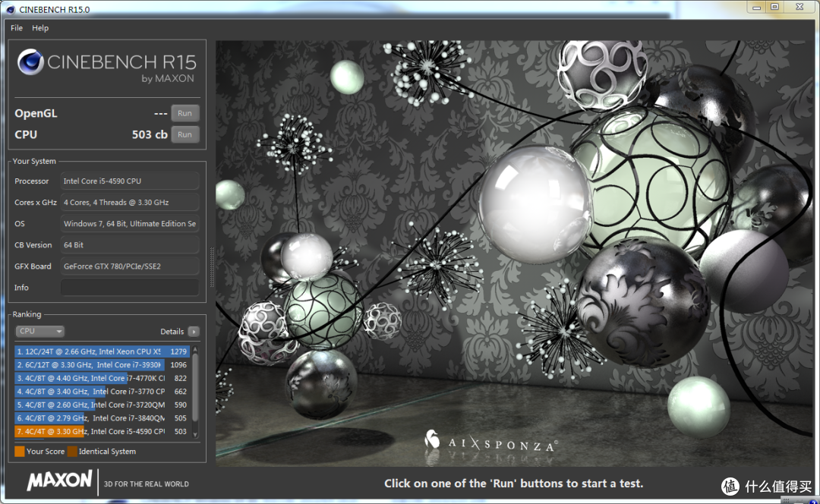Select ranking row 6C/12T Intel Core i7-3930K
The width and height of the screenshot is (820, 504).
click(x=102, y=365)
